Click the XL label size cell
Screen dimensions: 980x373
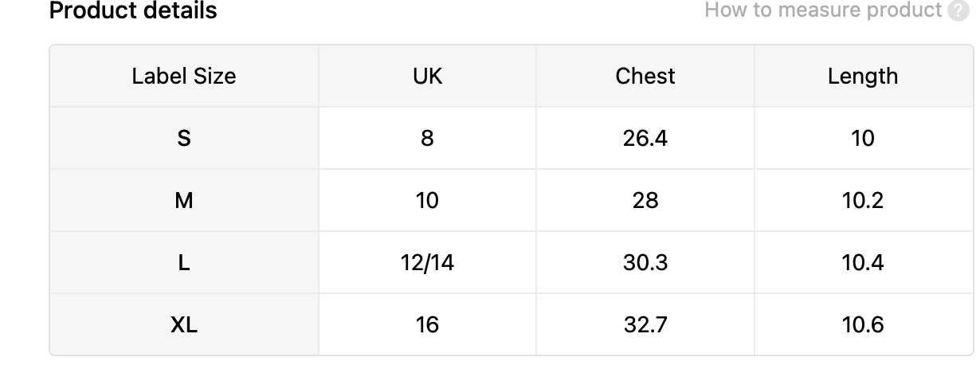[184, 325]
